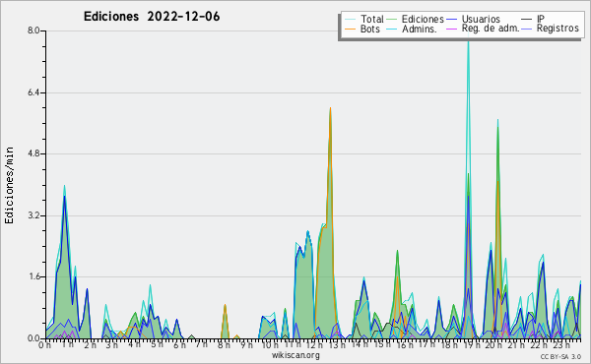
Task: Click the orange Bots legend line swatch
Action: coord(350,29)
